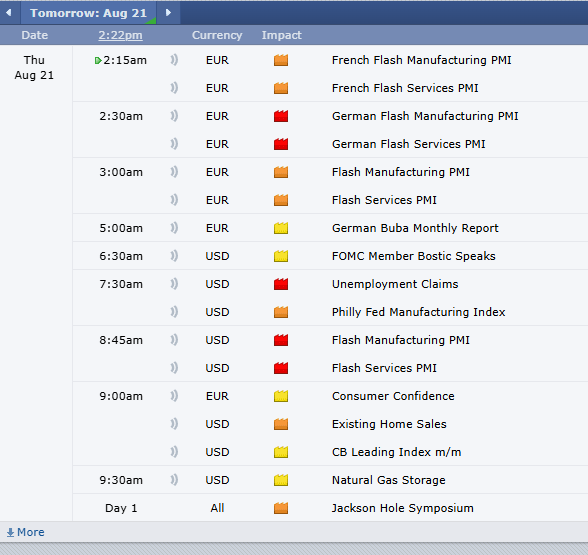Image resolution: width=588 pixels, height=555 pixels.
Task: Click orange impact icon for Philly Fed Manufacturing Index
Action: pos(281,312)
